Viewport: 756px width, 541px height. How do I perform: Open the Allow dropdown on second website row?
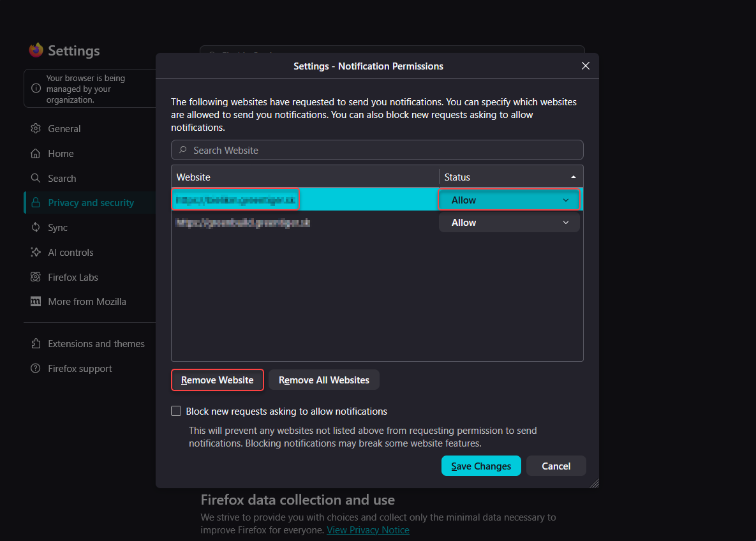509,222
